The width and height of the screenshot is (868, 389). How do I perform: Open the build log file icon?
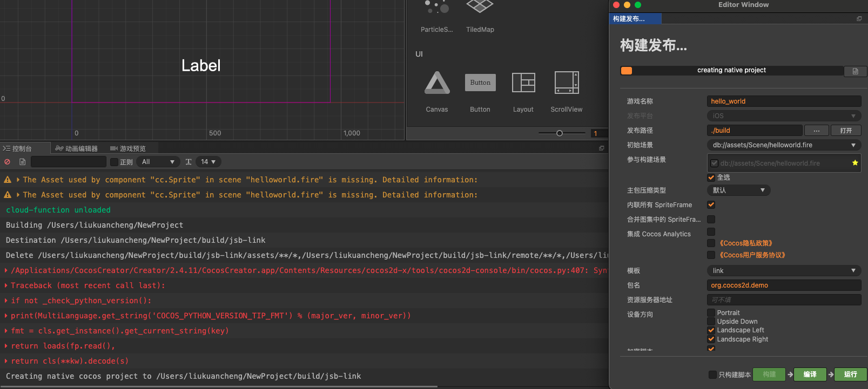(x=855, y=71)
